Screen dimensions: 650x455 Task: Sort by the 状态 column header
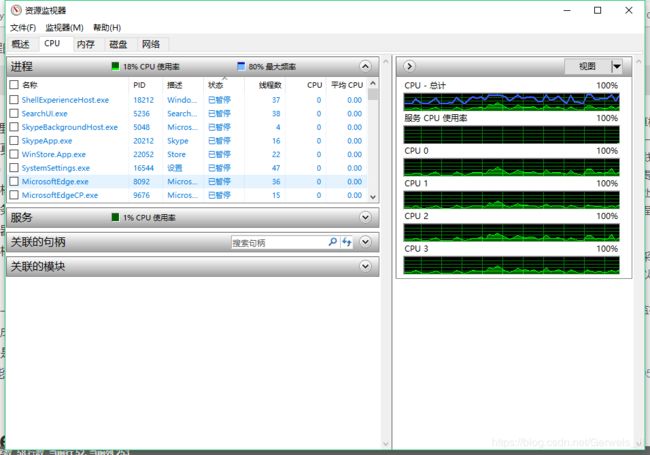pyautogui.click(x=216, y=85)
